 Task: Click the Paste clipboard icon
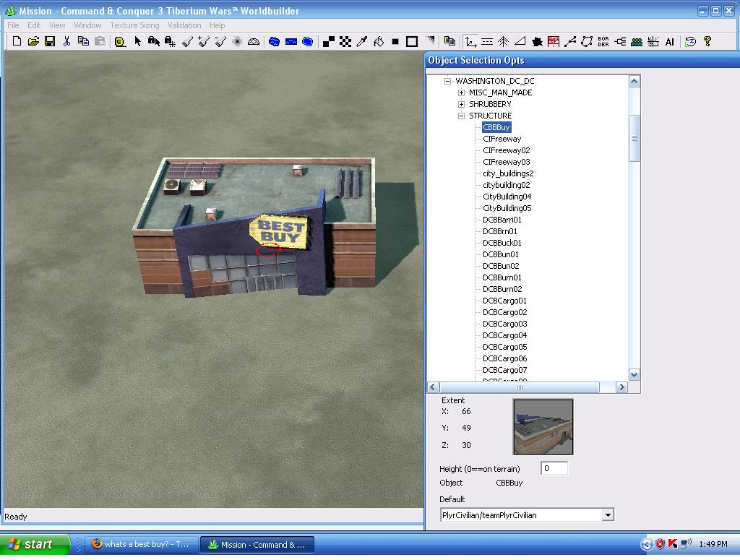point(100,41)
